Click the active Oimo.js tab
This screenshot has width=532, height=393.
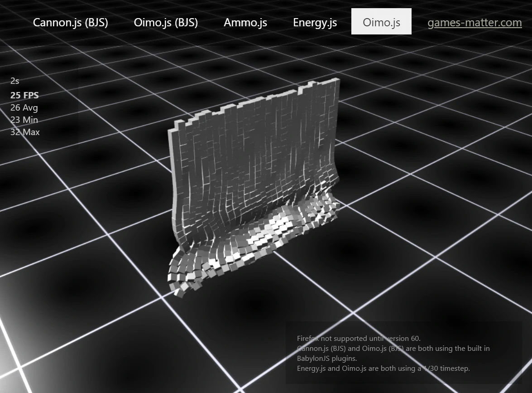pyautogui.click(x=381, y=21)
